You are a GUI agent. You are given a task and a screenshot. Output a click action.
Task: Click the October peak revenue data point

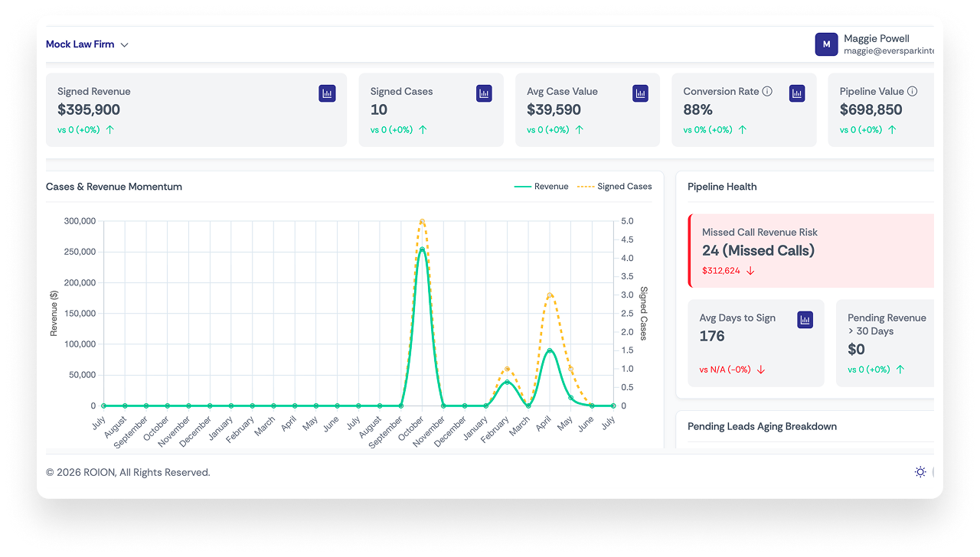(x=422, y=249)
